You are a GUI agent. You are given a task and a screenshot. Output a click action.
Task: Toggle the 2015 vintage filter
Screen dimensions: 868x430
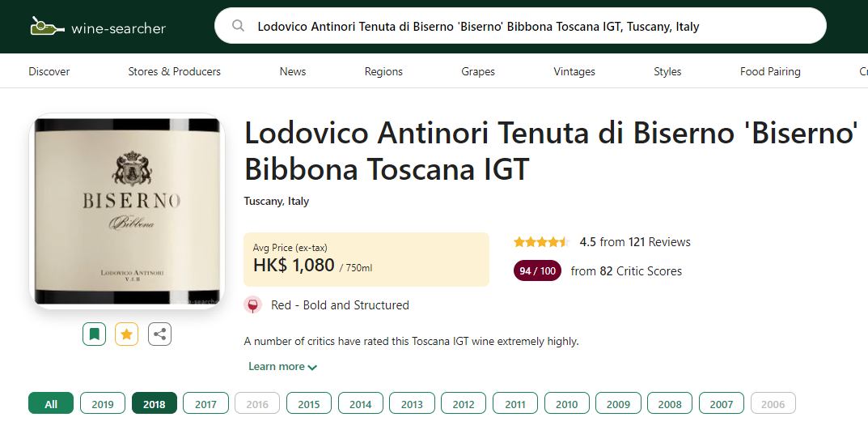[x=309, y=403]
